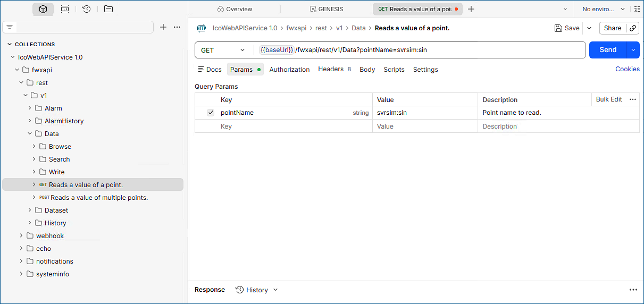
Task: Click the folder icon in the sidebar header
Action: point(108,9)
